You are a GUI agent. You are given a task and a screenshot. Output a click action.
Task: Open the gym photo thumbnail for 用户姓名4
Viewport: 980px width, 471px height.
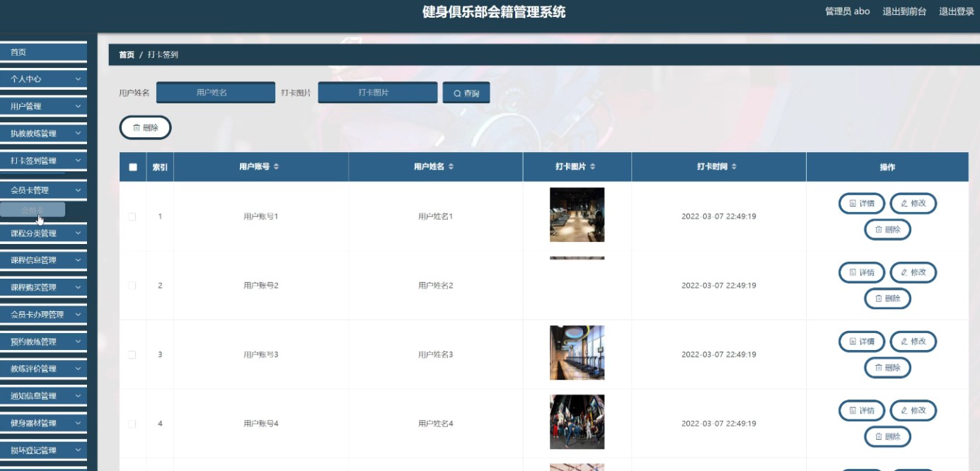(577, 422)
